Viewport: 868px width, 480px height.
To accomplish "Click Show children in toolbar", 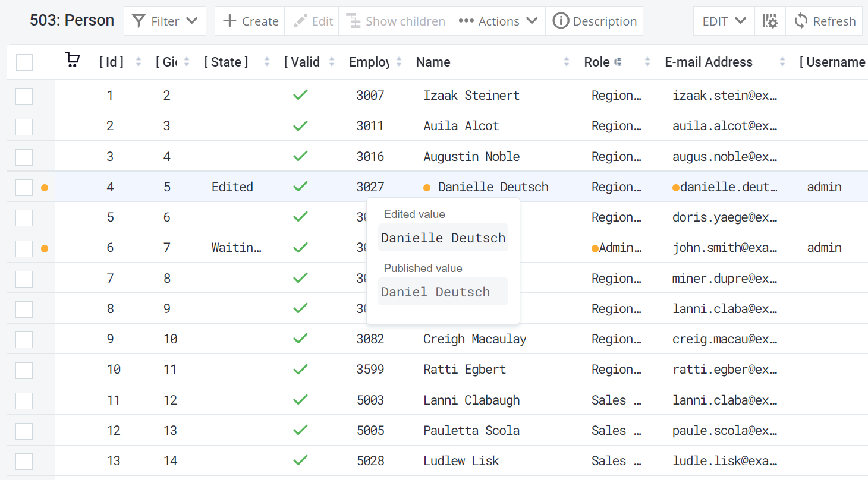I will tap(395, 21).
